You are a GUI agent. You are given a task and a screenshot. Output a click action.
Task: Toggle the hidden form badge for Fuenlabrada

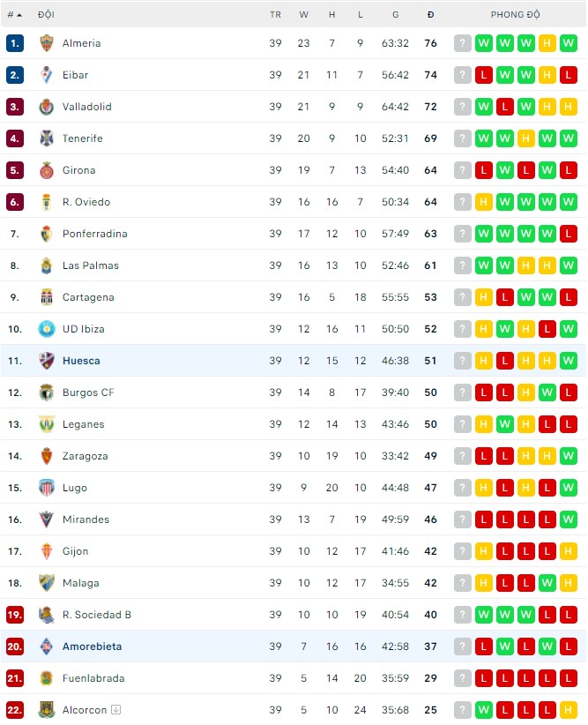pyautogui.click(x=462, y=678)
